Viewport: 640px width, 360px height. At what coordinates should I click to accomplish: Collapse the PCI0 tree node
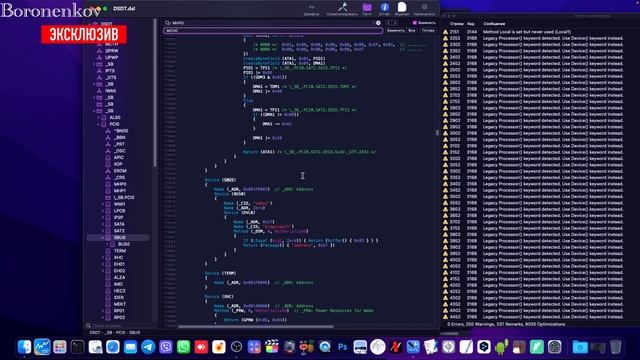pyautogui.click(x=99, y=124)
